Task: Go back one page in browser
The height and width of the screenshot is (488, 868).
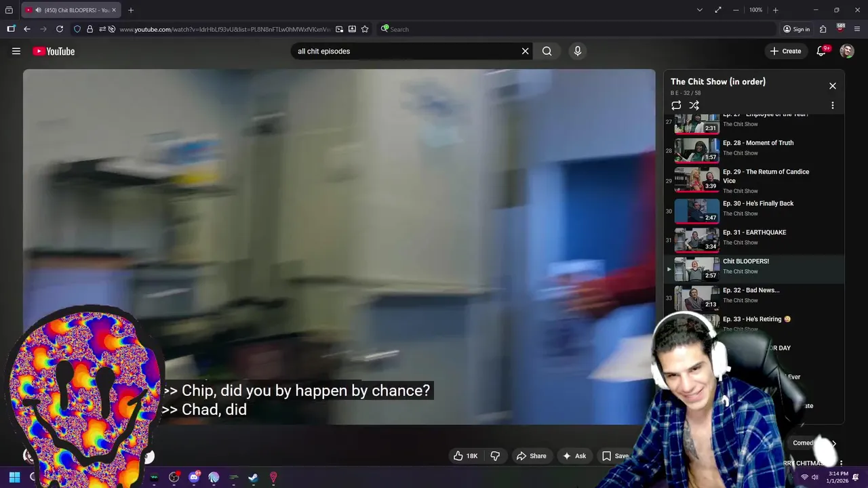Action: tap(27, 29)
